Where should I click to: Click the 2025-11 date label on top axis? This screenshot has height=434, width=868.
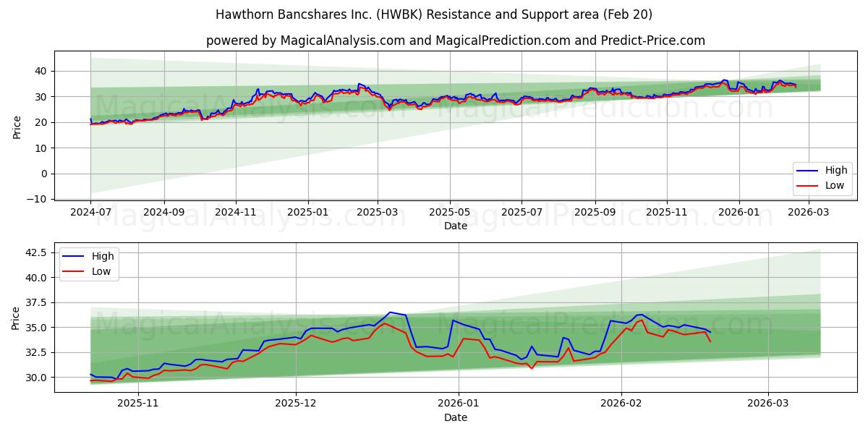pyautogui.click(x=667, y=213)
